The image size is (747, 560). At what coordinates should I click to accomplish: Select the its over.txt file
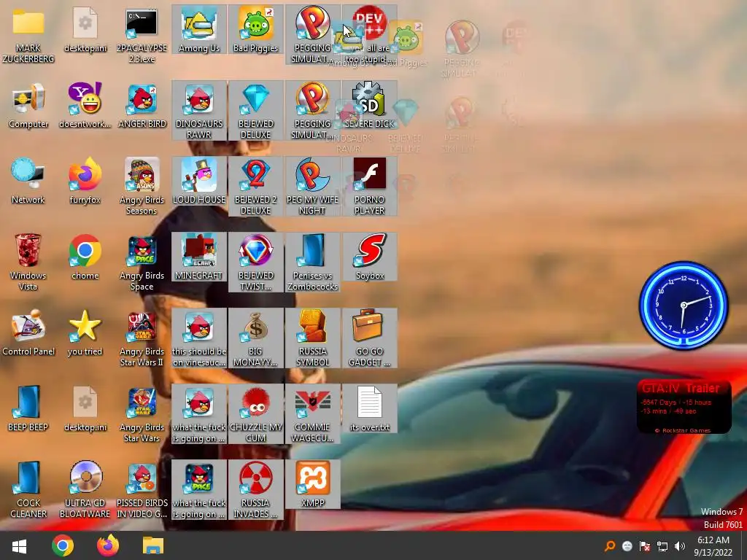pyautogui.click(x=370, y=409)
